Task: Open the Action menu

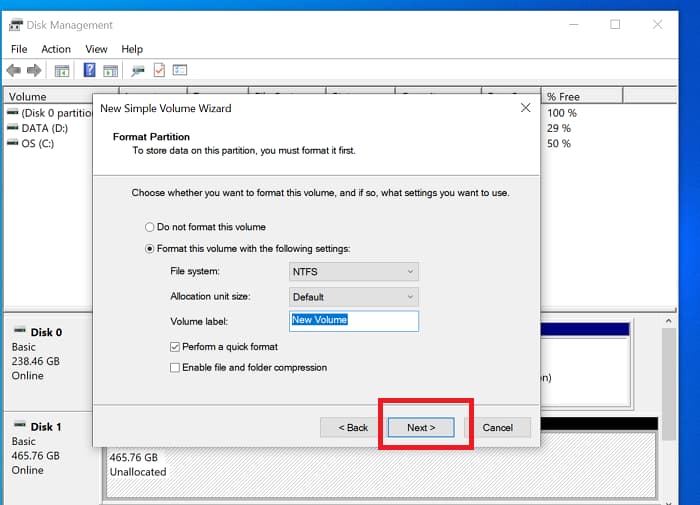Action: pos(56,49)
